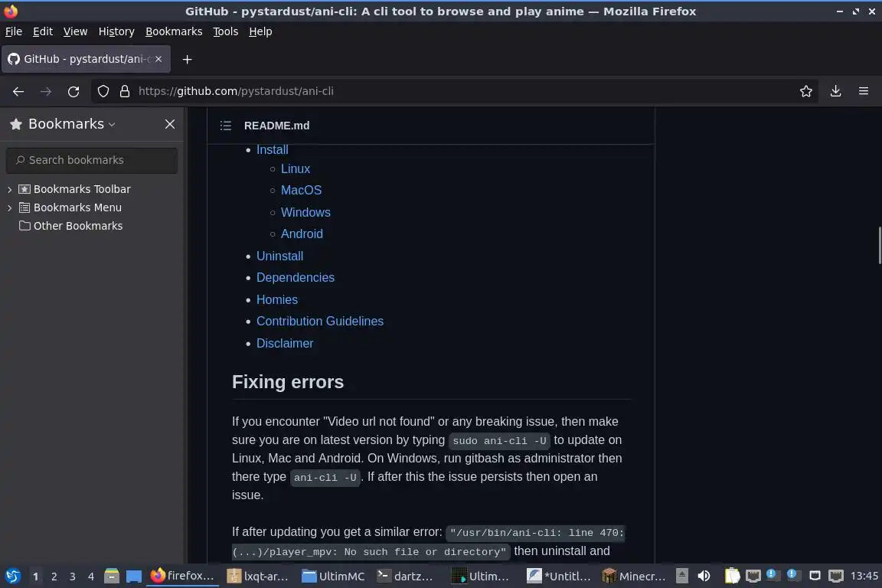Open the README.md outline list icon
Screen dimensions: 882x588
coord(226,126)
